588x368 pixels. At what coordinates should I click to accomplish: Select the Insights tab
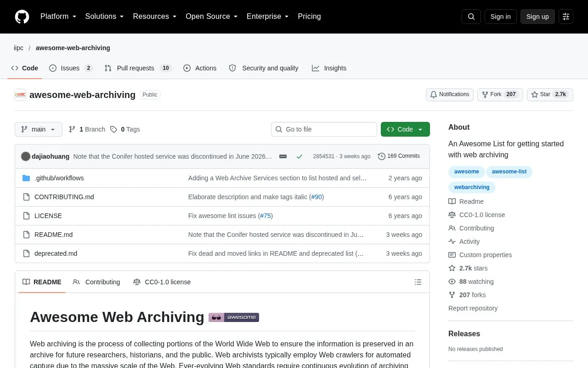pos(329,68)
